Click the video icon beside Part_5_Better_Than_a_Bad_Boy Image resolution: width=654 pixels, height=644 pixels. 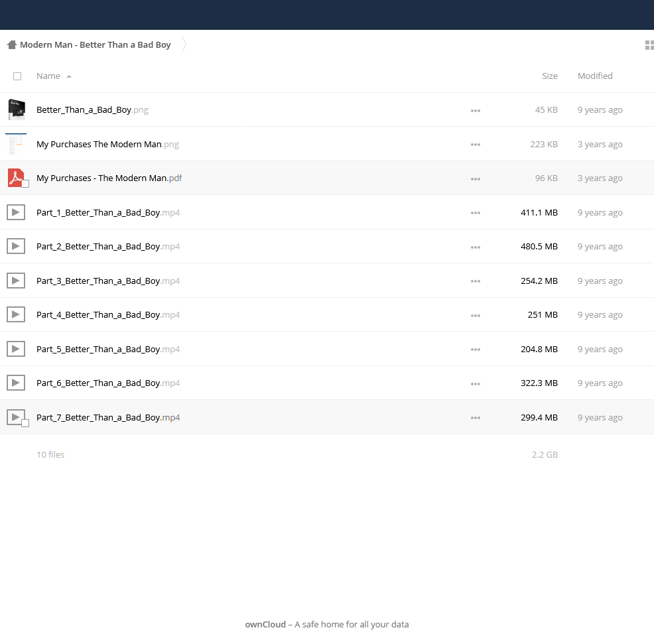(x=16, y=349)
